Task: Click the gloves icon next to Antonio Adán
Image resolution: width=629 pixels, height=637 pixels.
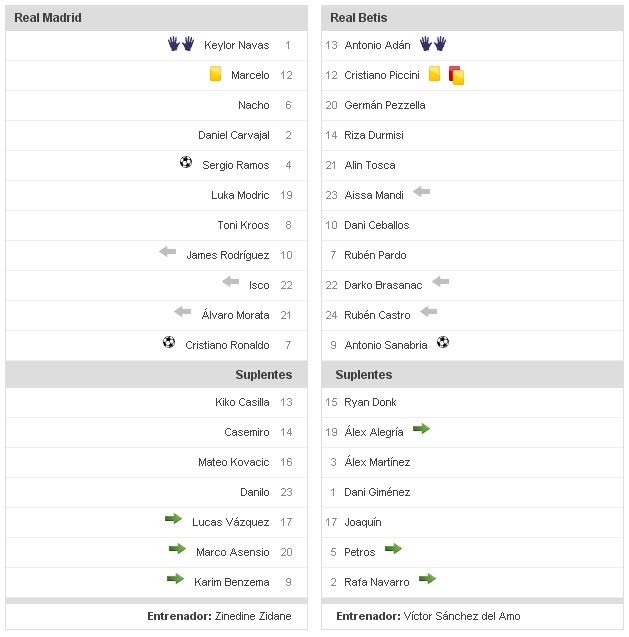Action: (x=433, y=44)
